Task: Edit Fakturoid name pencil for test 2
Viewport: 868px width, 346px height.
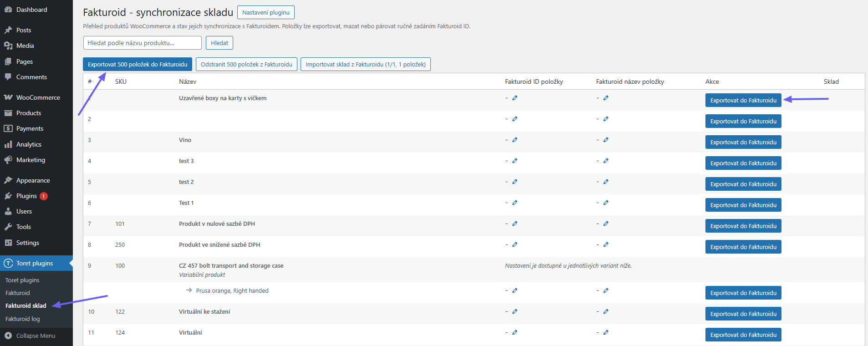Action: (x=606, y=182)
